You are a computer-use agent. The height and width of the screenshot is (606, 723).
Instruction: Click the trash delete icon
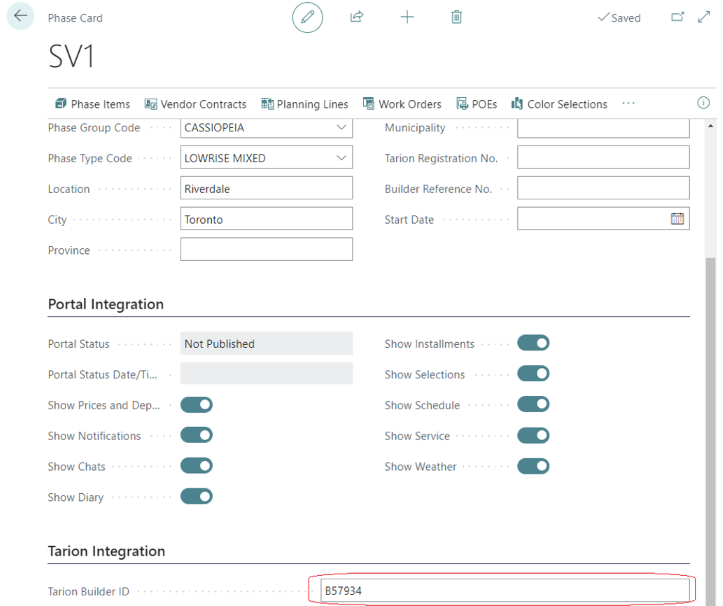pyautogui.click(x=457, y=17)
